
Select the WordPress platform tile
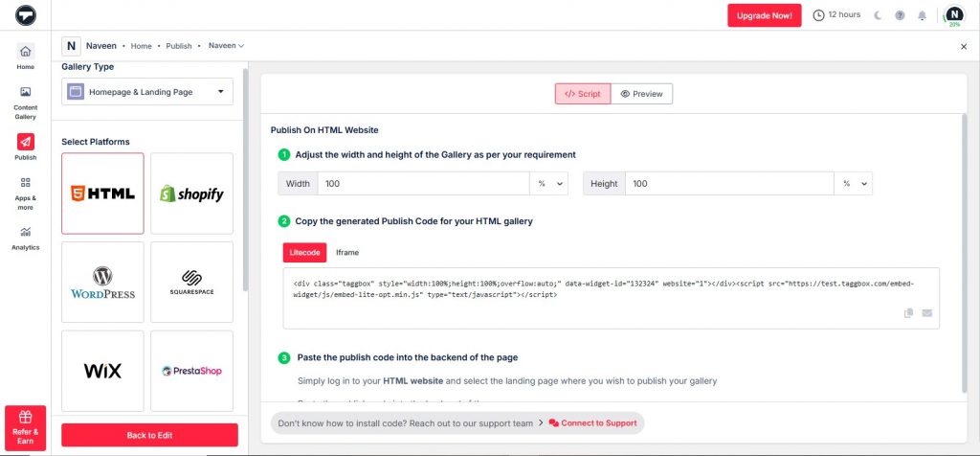102,282
